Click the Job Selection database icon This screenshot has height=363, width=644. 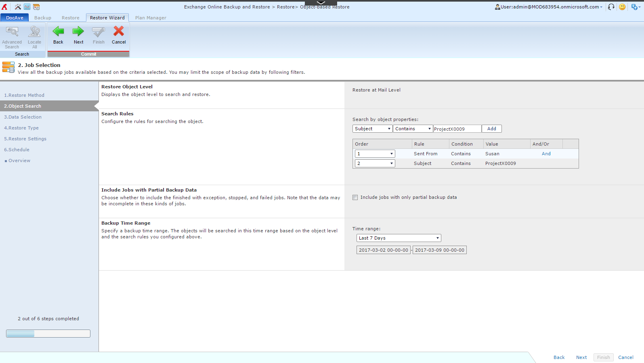pos(8,67)
